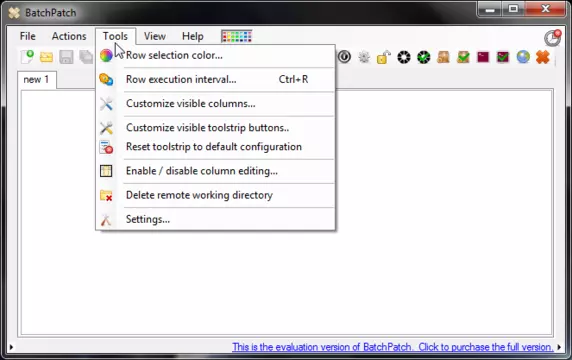Click the maroon console with green check
The image size is (572, 360).
(x=503, y=57)
